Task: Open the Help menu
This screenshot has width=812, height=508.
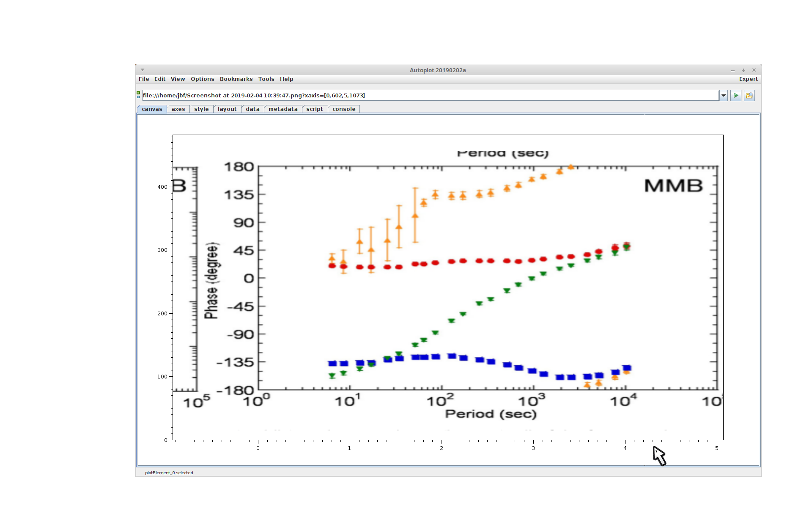Action: pyautogui.click(x=286, y=79)
